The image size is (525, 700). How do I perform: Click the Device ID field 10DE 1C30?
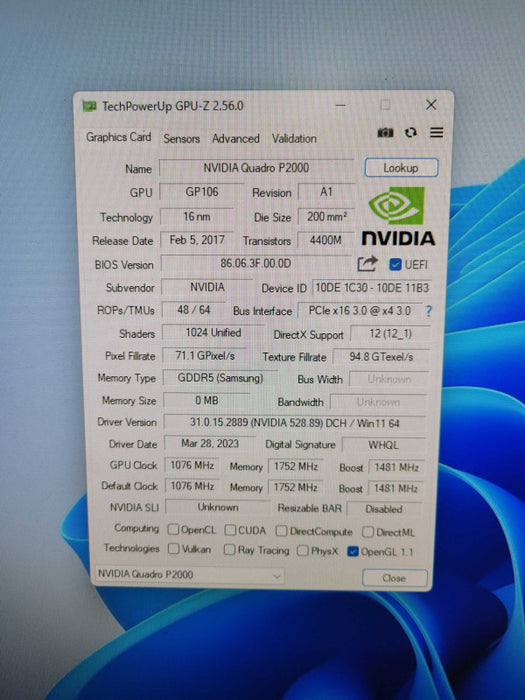pyautogui.click(x=372, y=288)
